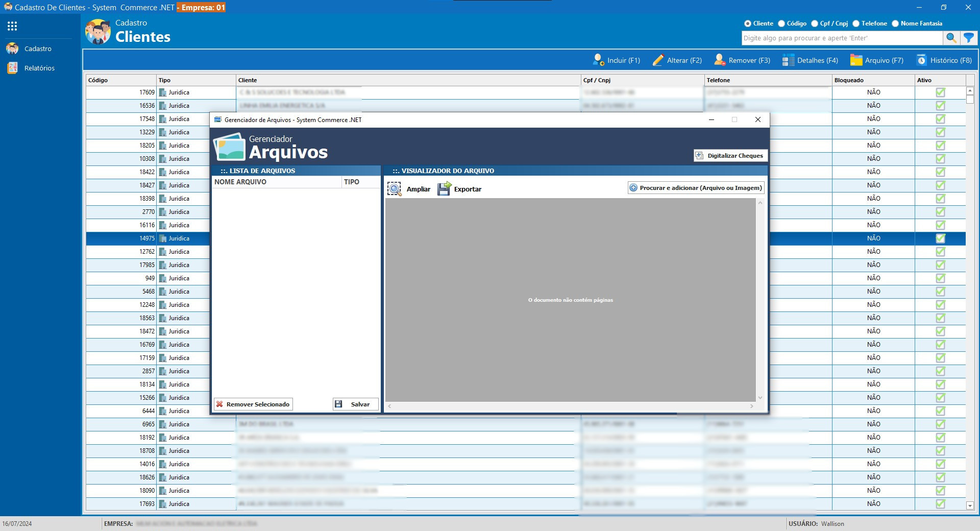Viewport: 980px width, 531px height.
Task: Open the Cadastro sidebar menu
Action: tap(38, 49)
